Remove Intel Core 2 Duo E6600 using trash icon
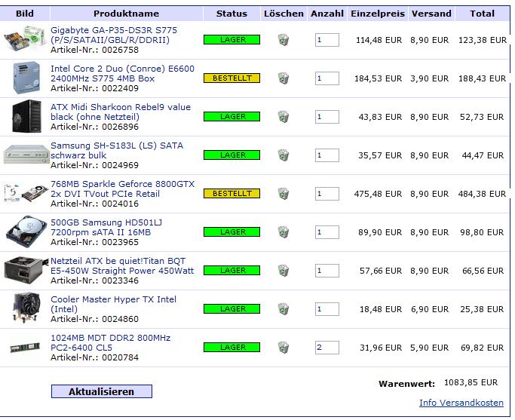The width and height of the screenshot is (515, 420). coord(283,78)
